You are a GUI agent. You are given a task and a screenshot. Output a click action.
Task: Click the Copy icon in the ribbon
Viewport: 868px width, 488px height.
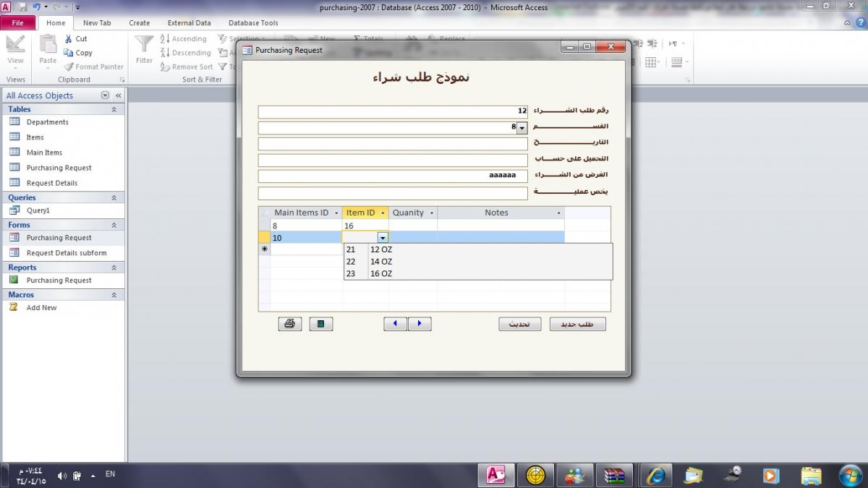[69, 53]
